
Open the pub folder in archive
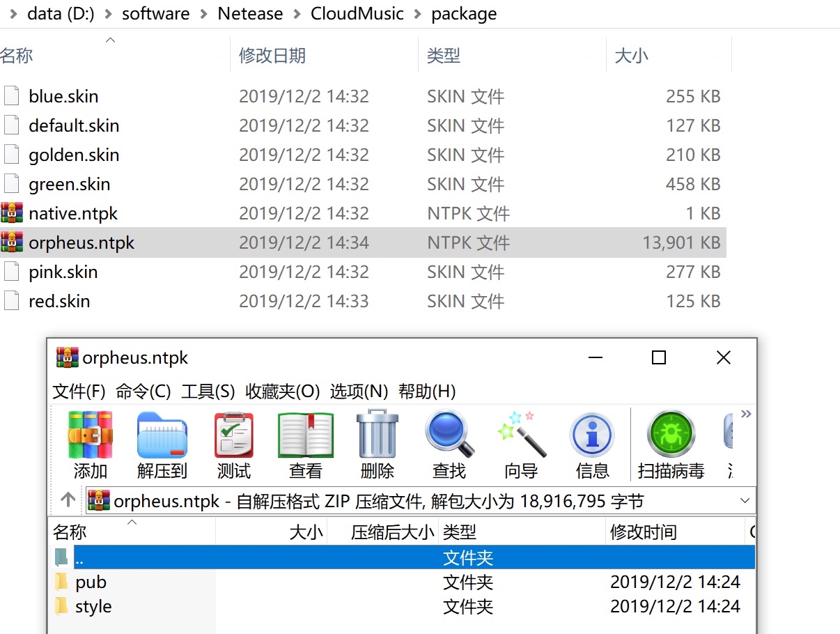(91, 582)
